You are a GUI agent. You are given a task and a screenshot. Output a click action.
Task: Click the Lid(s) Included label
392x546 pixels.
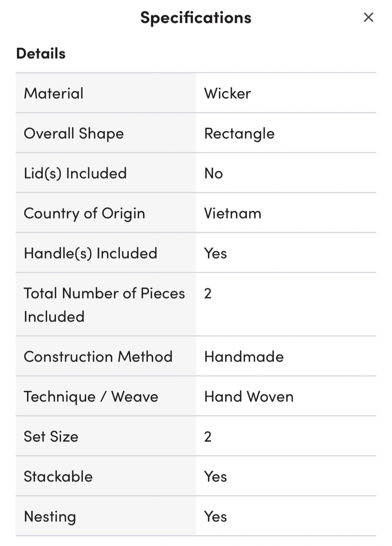pos(75,173)
